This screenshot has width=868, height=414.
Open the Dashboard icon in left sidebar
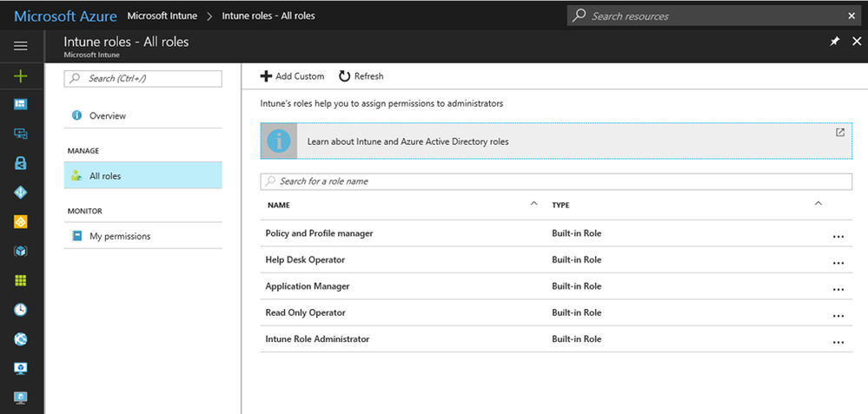coord(21,104)
